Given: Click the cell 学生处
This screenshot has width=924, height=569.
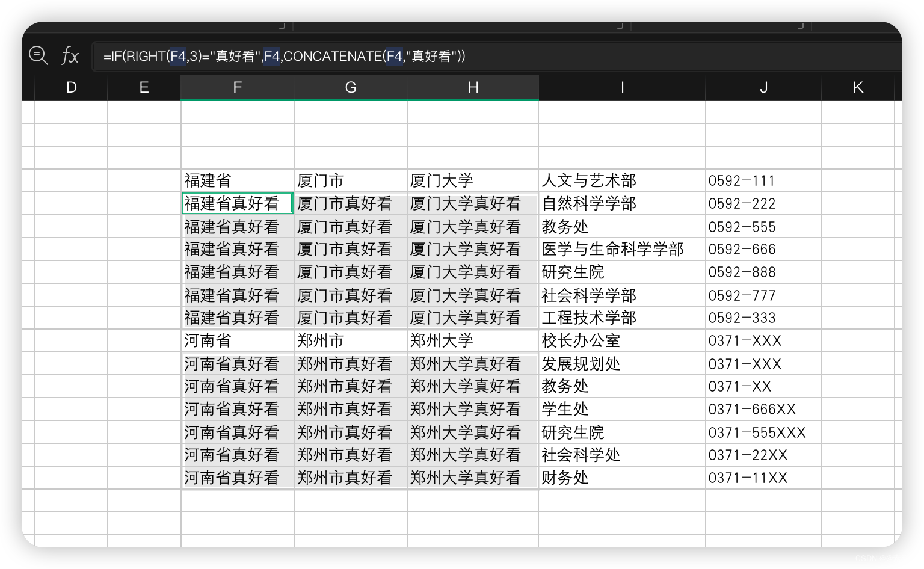Looking at the screenshot, I should (x=622, y=409).
